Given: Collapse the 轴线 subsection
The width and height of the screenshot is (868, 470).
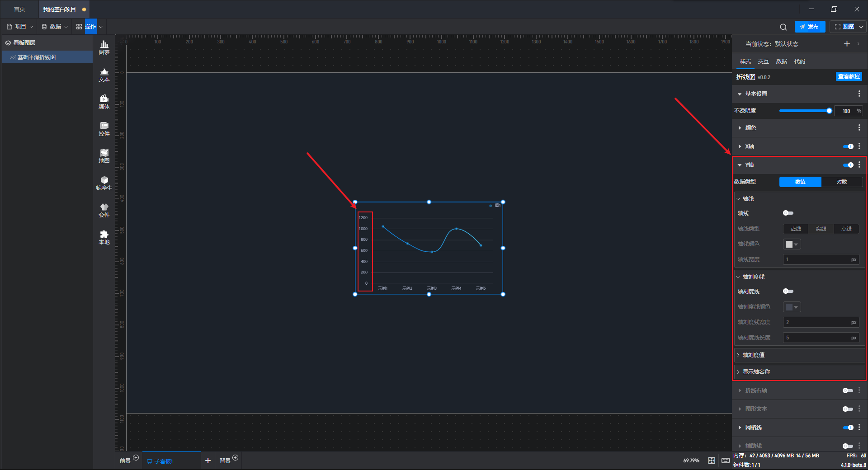Looking at the screenshot, I should click(x=738, y=199).
